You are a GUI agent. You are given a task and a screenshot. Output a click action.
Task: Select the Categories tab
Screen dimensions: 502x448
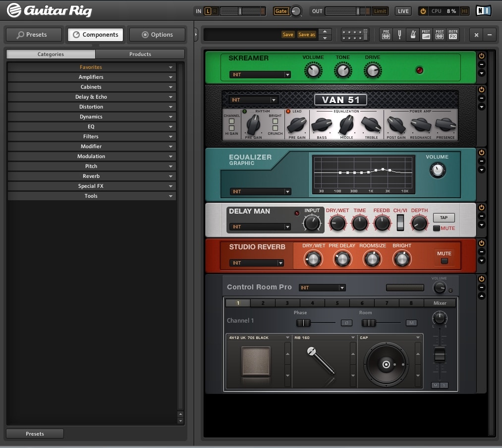click(x=51, y=54)
